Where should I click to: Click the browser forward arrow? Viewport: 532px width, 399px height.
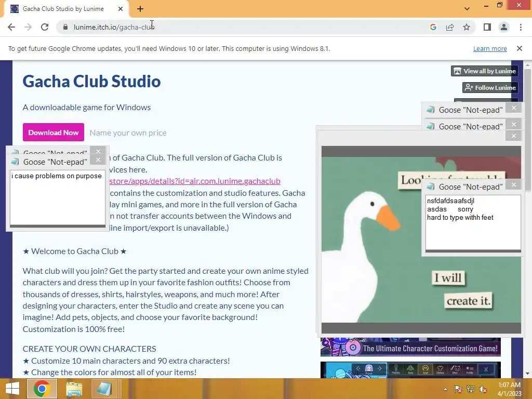point(28,27)
